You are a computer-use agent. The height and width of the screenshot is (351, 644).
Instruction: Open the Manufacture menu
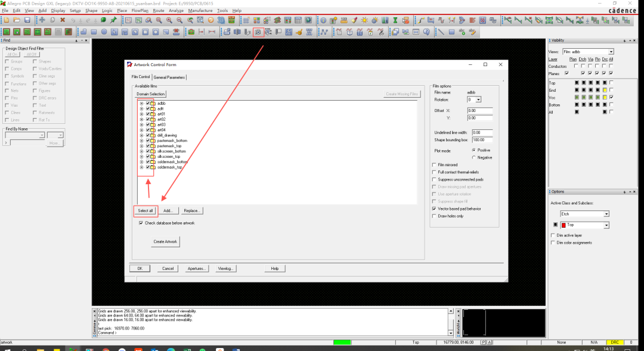pyautogui.click(x=200, y=11)
